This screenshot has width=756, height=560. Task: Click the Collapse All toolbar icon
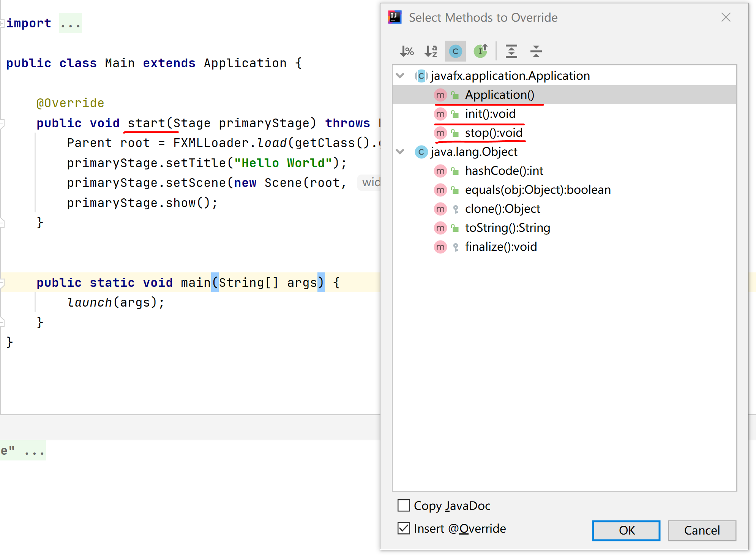click(x=536, y=51)
